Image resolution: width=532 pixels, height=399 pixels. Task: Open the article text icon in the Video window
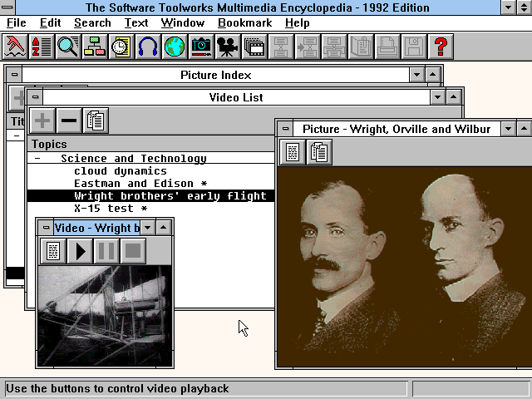click(x=53, y=251)
